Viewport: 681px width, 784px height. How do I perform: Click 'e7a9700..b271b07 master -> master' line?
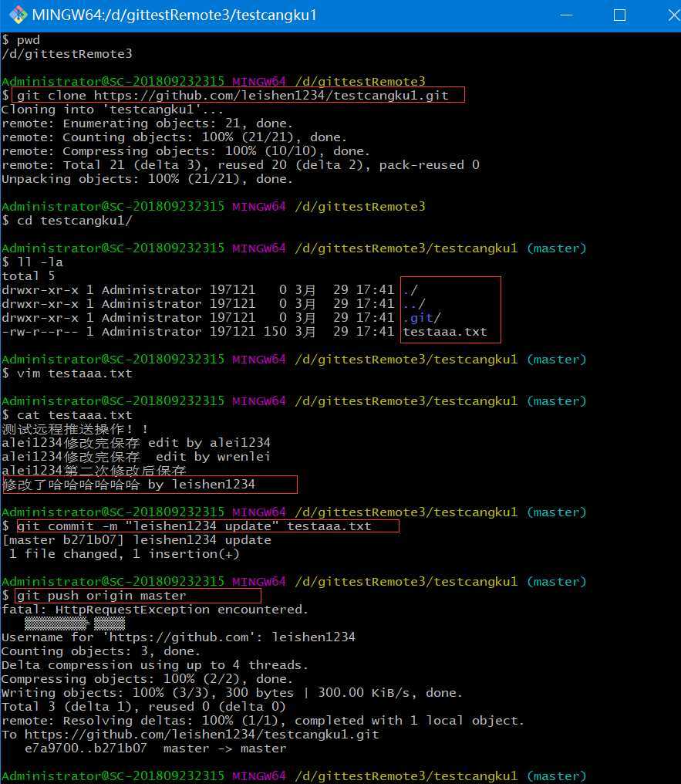click(155, 749)
